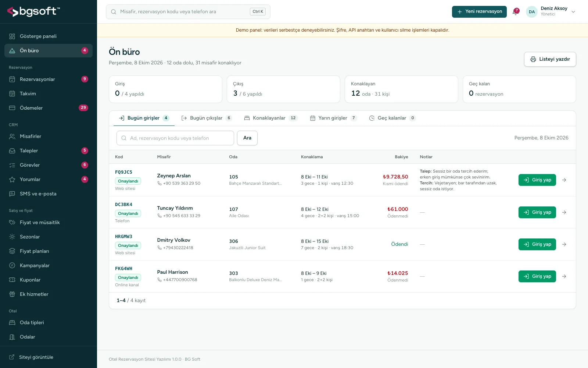
Task: Check in Dmitry Volkov with Giriş yap
Action: click(537, 244)
